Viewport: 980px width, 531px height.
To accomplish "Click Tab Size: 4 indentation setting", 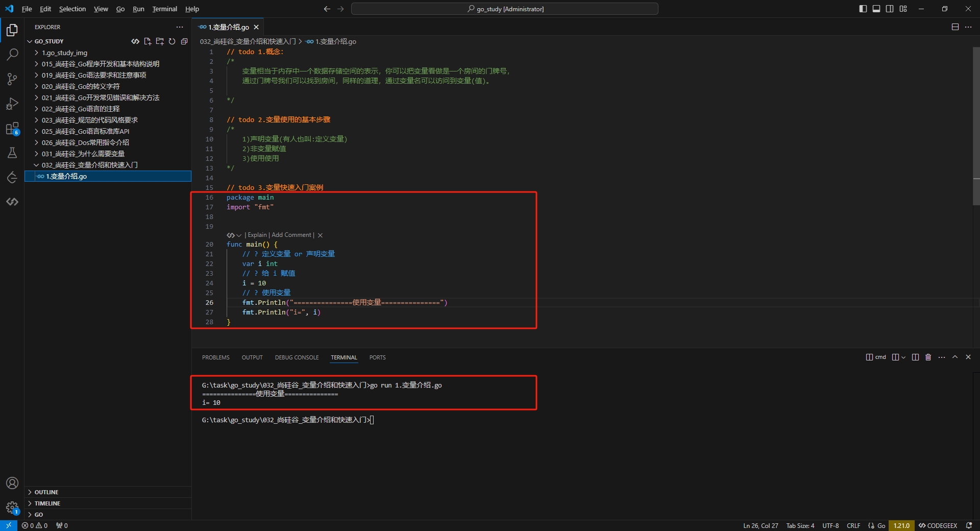I will point(800,525).
